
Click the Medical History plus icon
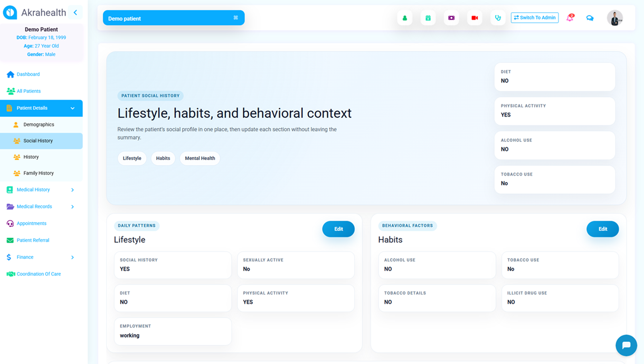pyautogui.click(x=10, y=190)
